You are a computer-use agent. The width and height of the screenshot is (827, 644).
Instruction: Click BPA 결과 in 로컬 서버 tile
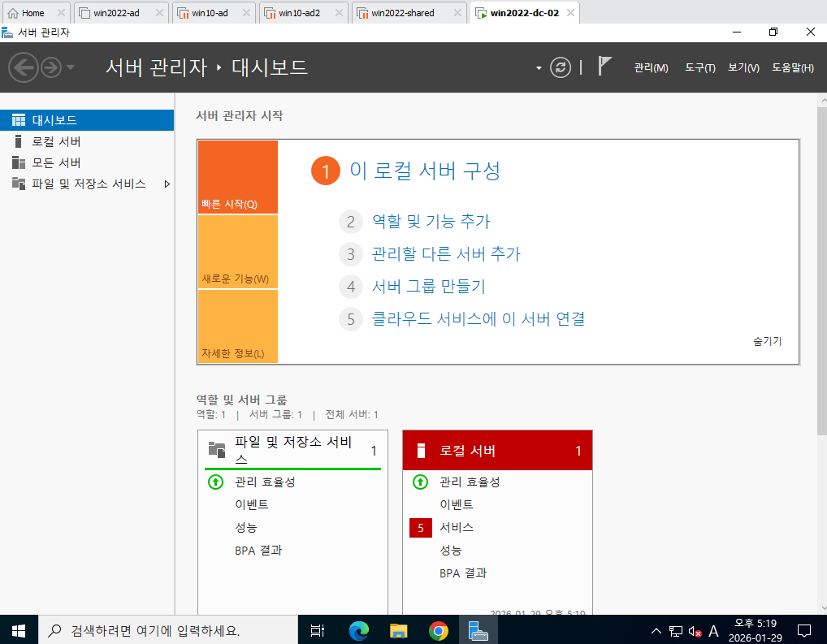463,573
